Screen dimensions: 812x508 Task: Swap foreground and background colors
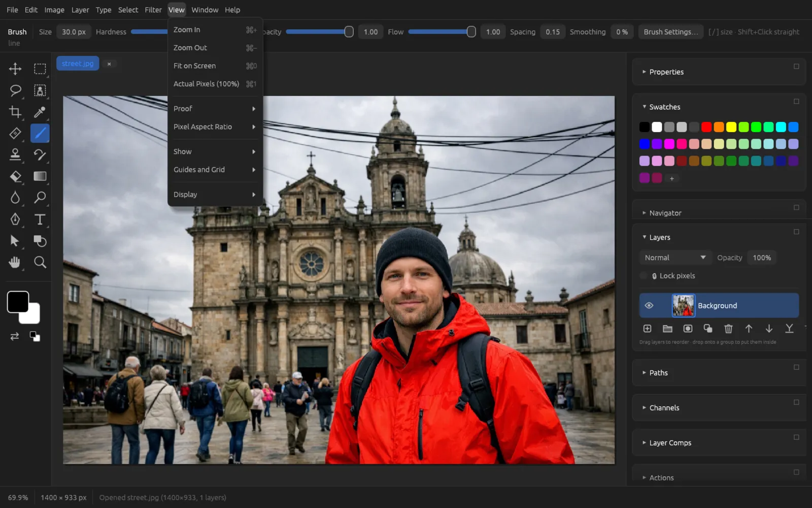coord(15,336)
